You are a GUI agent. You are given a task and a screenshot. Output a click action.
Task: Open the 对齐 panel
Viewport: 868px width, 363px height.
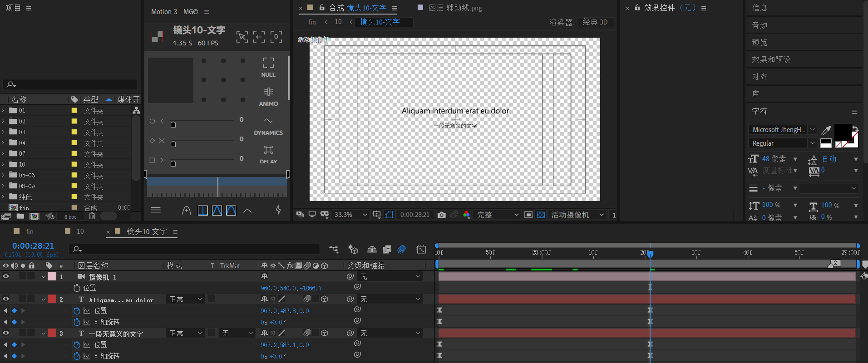760,77
